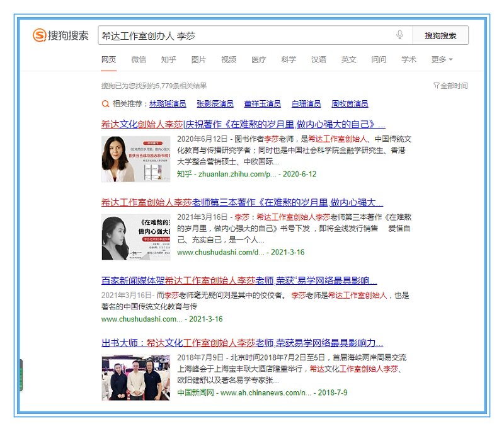Switch to the 知乎 tab
The height and width of the screenshot is (431, 504).
[168, 60]
